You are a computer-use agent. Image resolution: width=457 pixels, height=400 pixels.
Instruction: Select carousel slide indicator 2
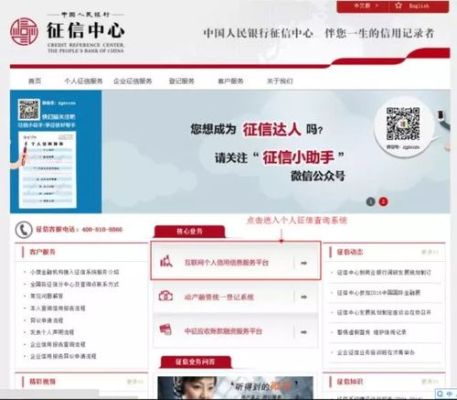pos(383,202)
